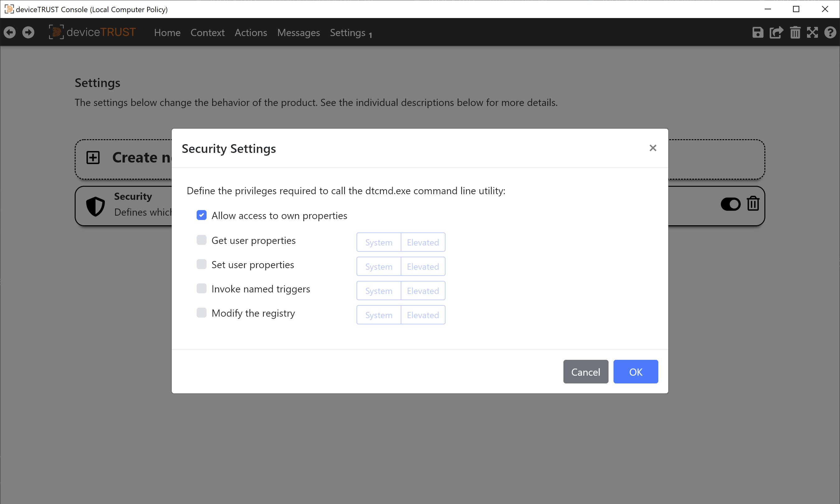Open the Actions section
Viewport: 840px width, 504px height.
[250, 33]
